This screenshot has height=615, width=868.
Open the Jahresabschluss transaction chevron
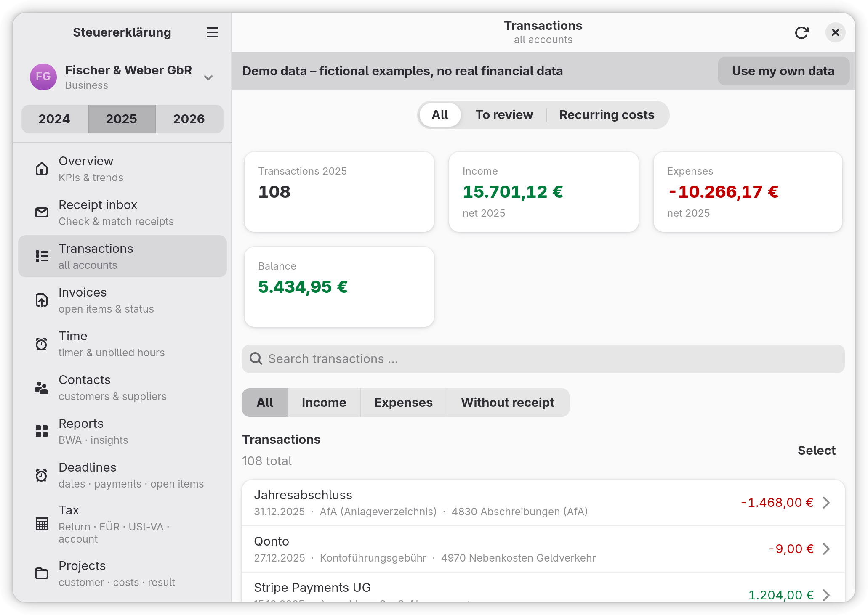[826, 503]
